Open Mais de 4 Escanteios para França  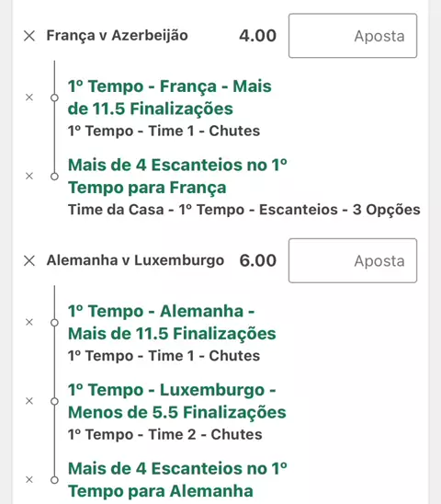[x=177, y=177]
